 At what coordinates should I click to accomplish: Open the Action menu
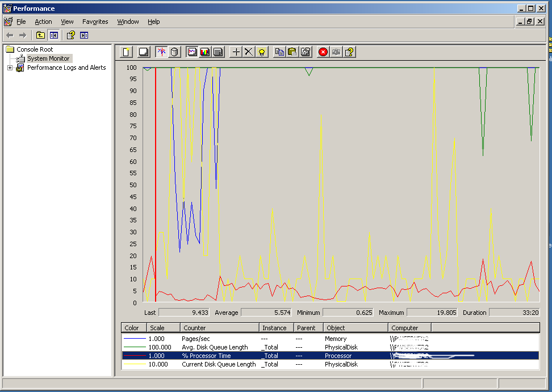pyautogui.click(x=43, y=22)
